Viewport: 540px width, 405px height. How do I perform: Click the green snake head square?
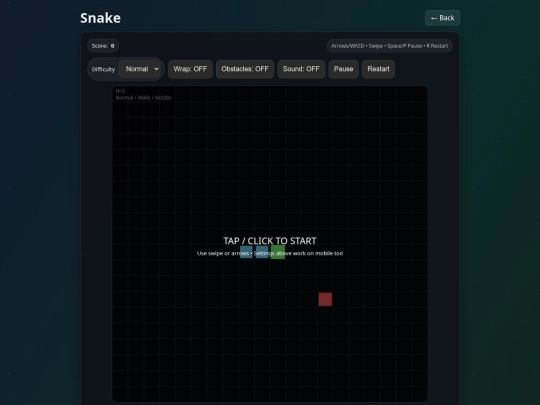[x=278, y=252]
